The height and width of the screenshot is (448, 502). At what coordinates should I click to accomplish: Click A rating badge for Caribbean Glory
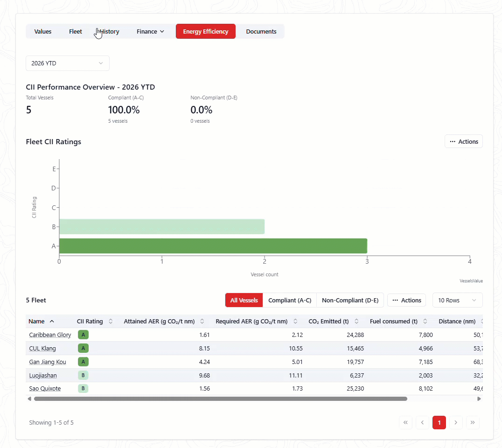coord(83,335)
